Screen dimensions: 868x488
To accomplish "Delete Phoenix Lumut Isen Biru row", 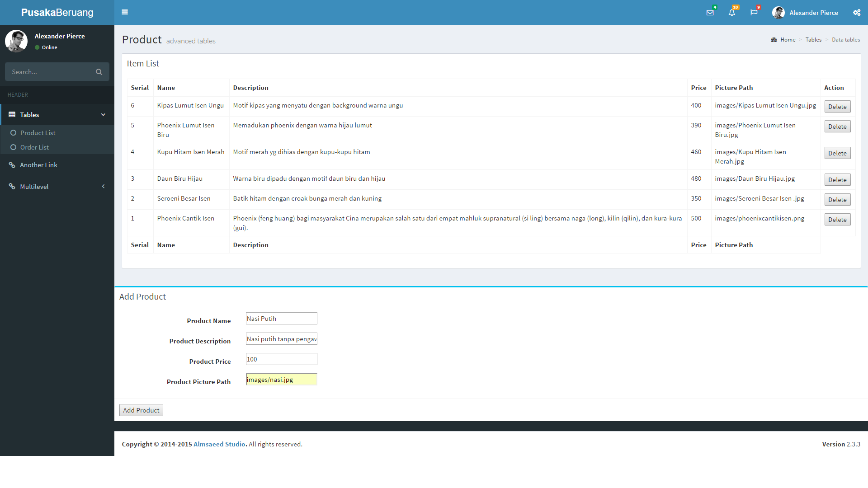I will click(x=837, y=127).
